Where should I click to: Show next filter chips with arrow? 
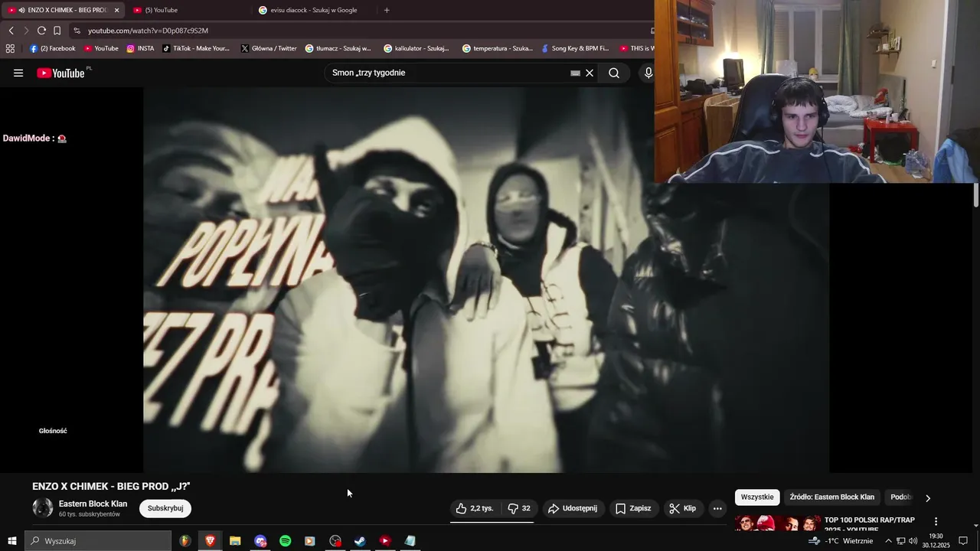point(928,498)
